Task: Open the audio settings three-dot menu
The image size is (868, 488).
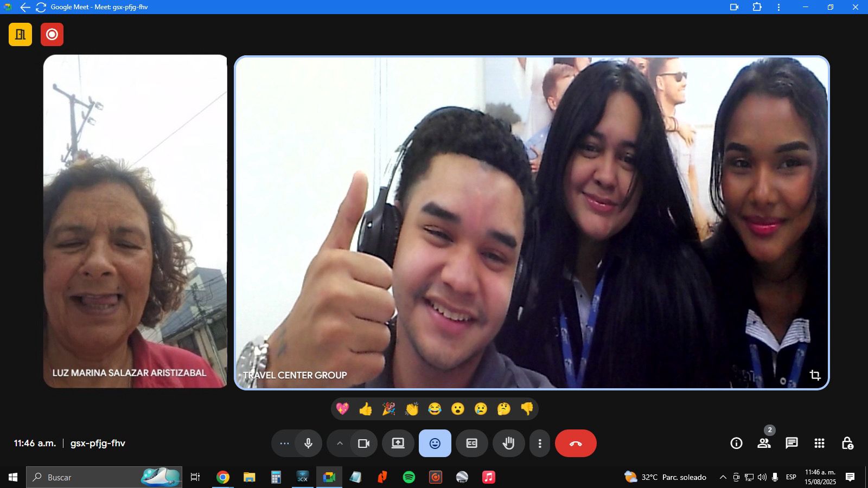Action: (x=284, y=444)
